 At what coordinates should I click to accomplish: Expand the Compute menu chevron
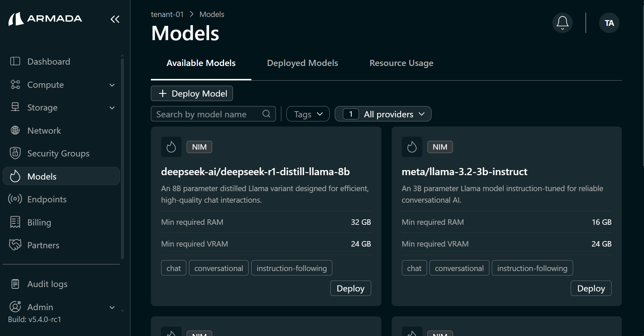[x=112, y=85]
